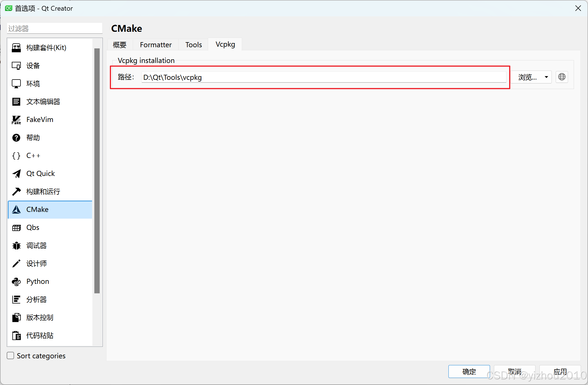This screenshot has height=385, width=588.
Task: Expand the 浏览 browse dropdown arrow
Action: (x=546, y=77)
